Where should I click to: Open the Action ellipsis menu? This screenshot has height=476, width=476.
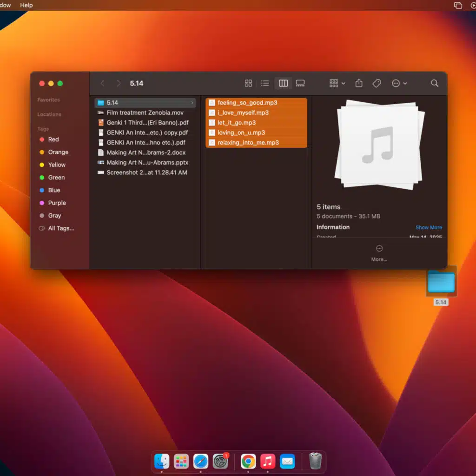click(399, 83)
